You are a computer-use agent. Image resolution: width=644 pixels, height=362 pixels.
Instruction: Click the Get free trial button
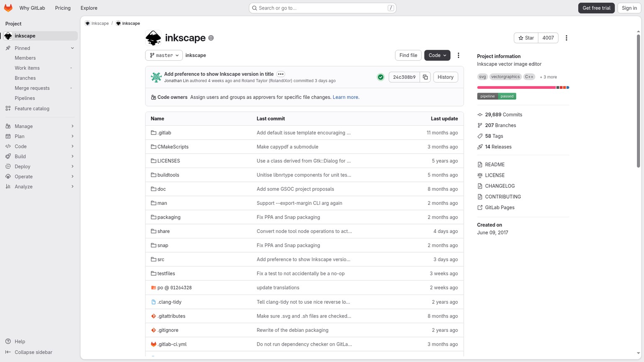tap(596, 8)
